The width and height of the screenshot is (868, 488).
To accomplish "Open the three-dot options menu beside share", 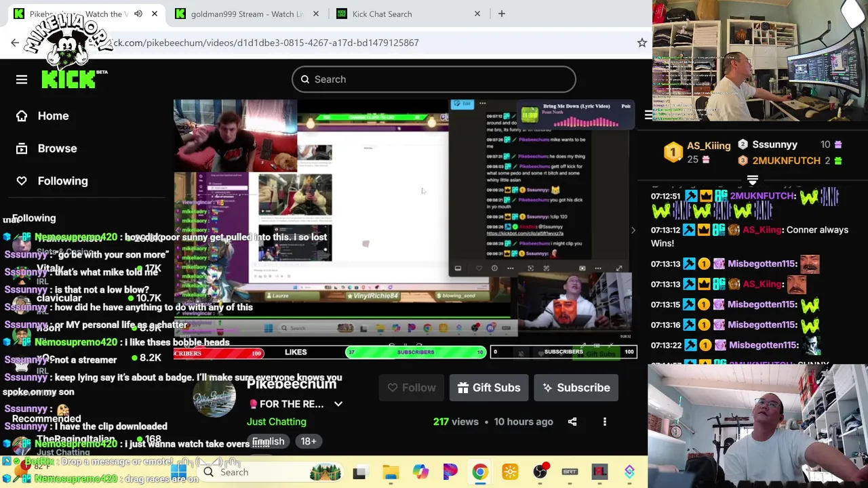I will click(x=605, y=422).
